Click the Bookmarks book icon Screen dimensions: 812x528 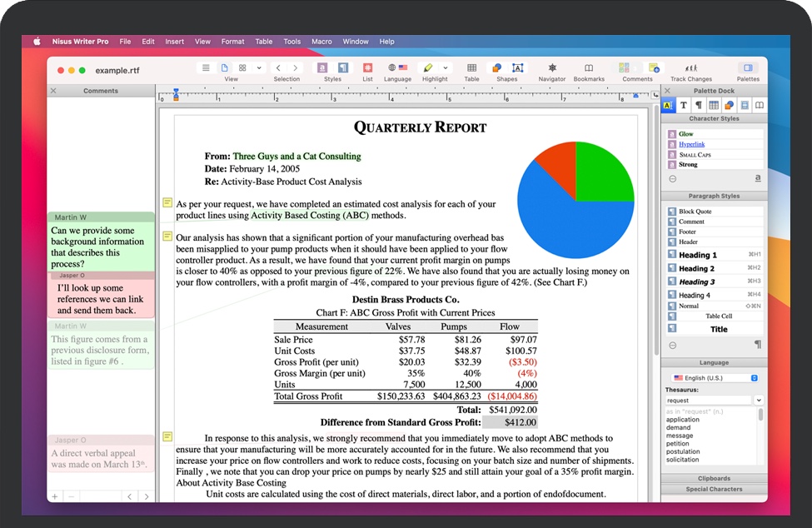point(589,67)
